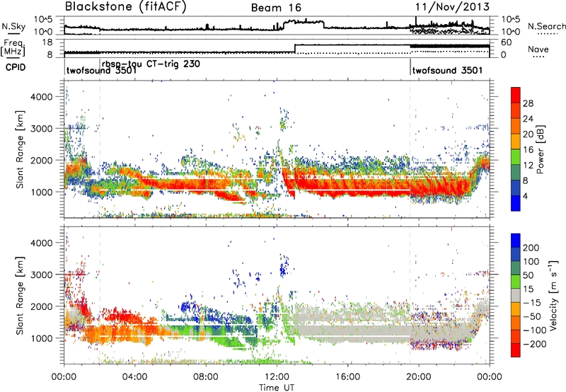Click the 11/Nov/2013 date label
The width and height of the screenshot is (566, 392).
tap(452, 7)
